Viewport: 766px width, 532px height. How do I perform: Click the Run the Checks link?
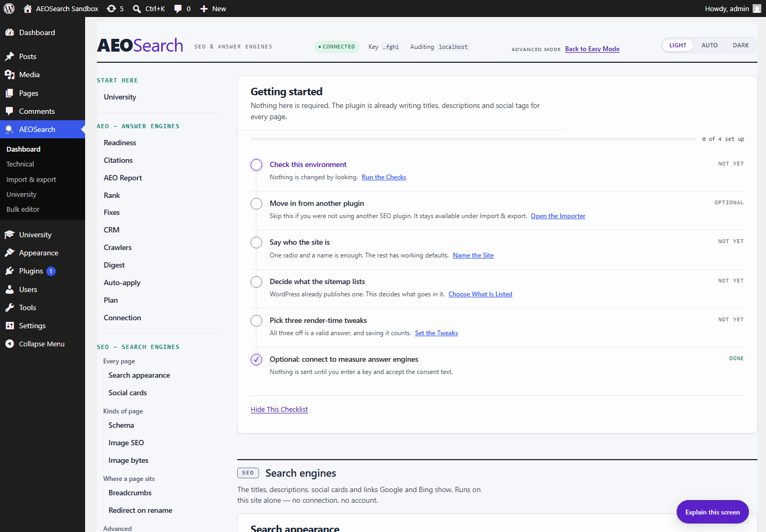[x=384, y=177]
